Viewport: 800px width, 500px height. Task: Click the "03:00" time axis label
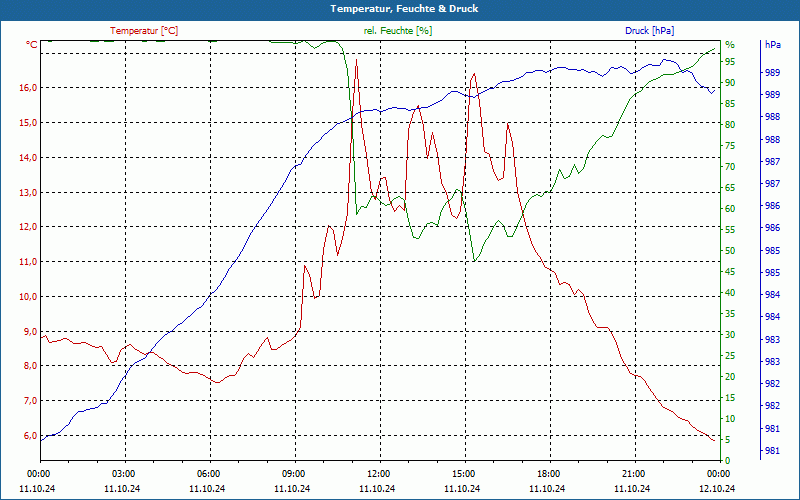123,473
